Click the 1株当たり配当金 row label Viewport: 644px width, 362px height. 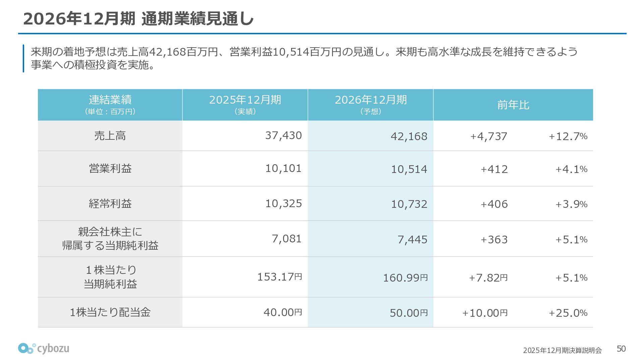110,312
